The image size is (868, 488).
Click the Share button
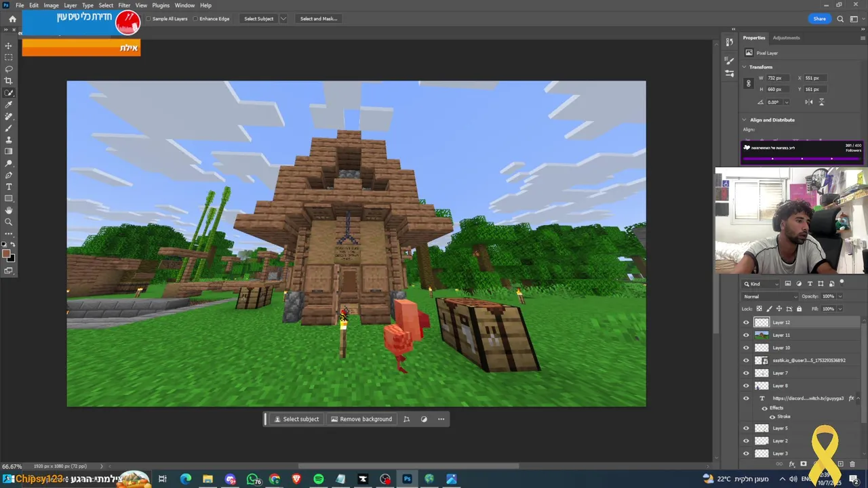(x=819, y=19)
